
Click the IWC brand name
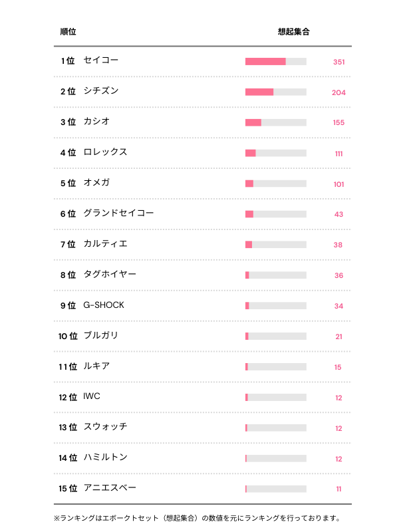click(x=92, y=397)
